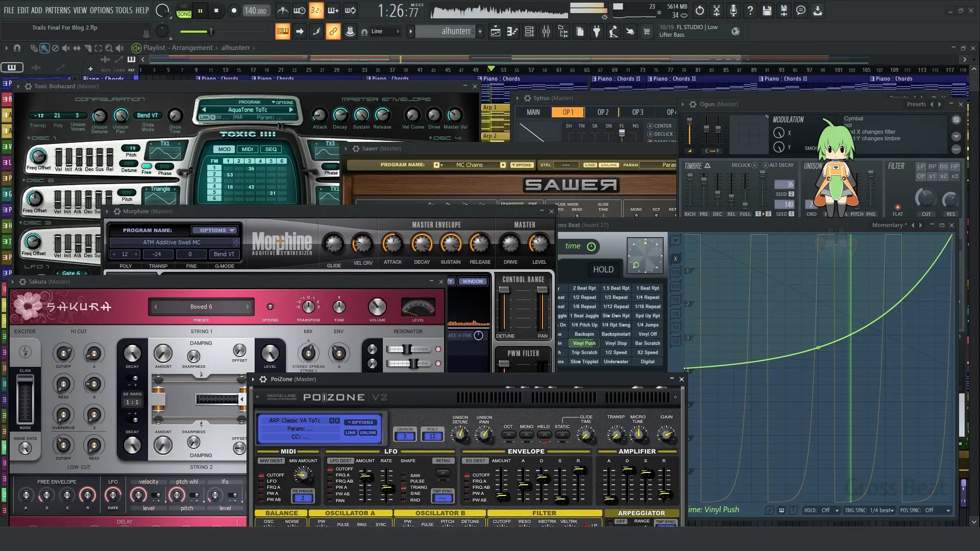Click the Sakura NOISE vertical slider
Image resolution: width=980 pixels, height=551 pixels.
[25, 399]
